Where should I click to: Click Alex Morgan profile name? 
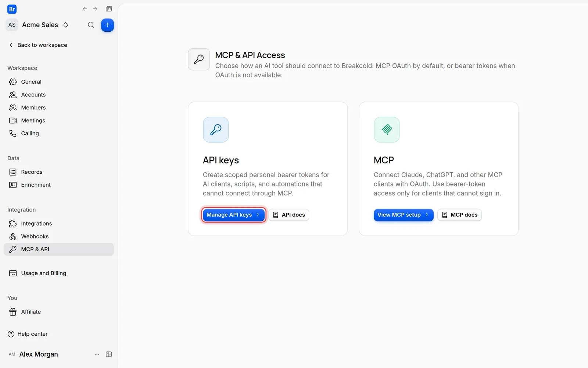(x=39, y=354)
